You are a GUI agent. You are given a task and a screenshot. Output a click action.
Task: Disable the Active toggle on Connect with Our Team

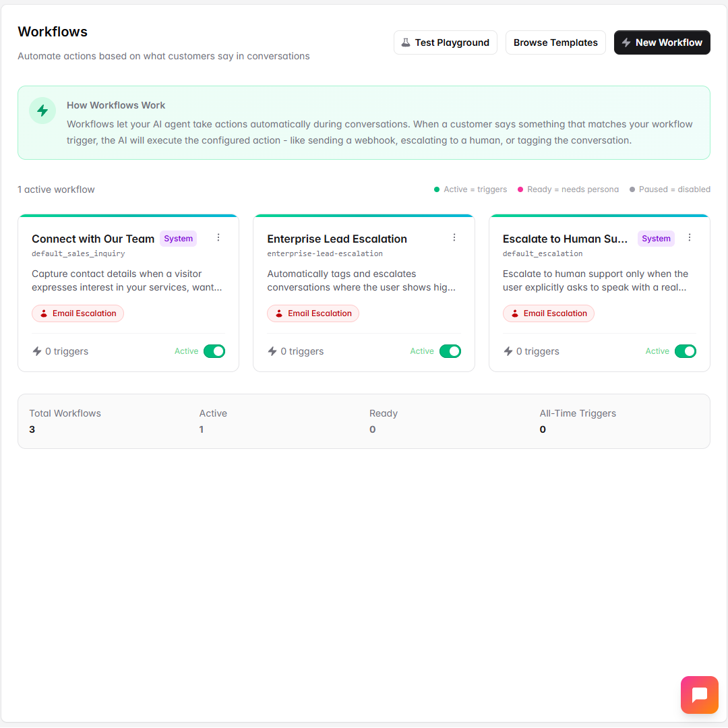[x=214, y=351]
